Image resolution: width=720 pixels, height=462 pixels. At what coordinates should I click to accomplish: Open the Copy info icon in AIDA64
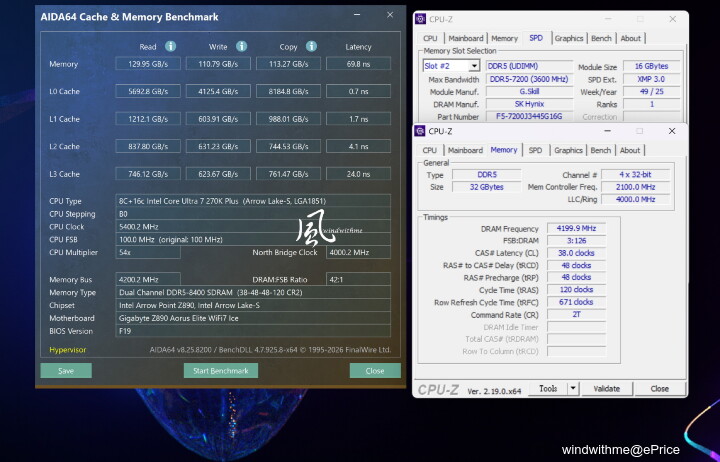pos(311,46)
